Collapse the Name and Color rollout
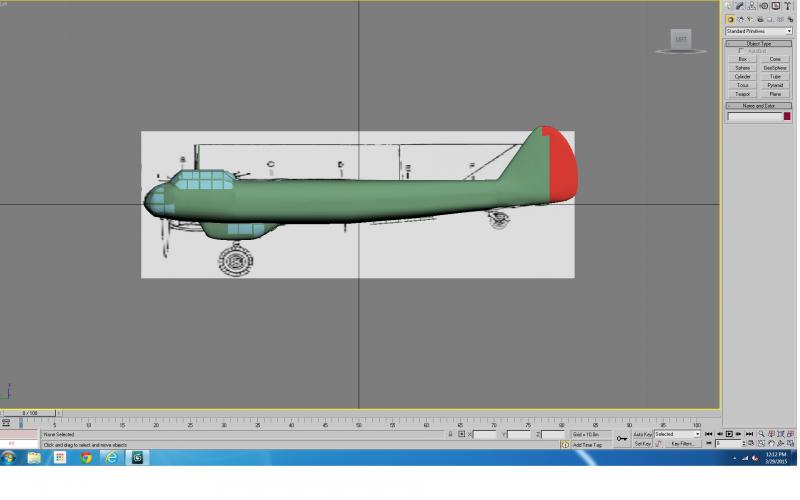800x500 pixels. click(759, 106)
